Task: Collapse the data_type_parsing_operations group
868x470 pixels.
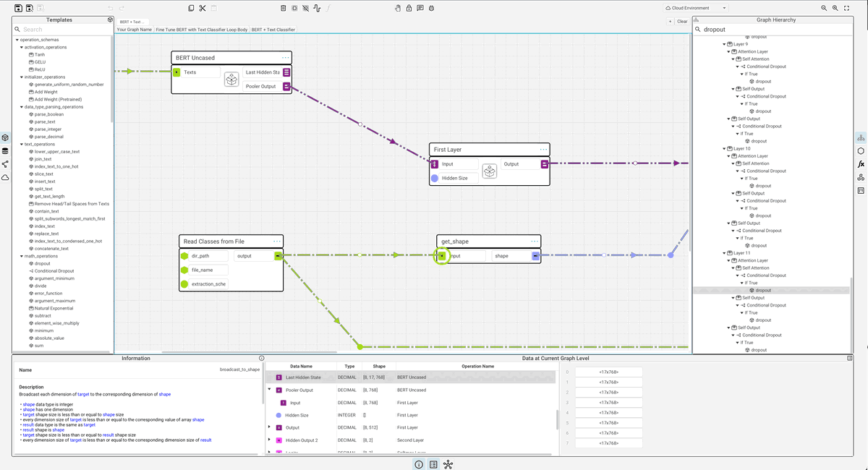Action: tap(22, 107)
